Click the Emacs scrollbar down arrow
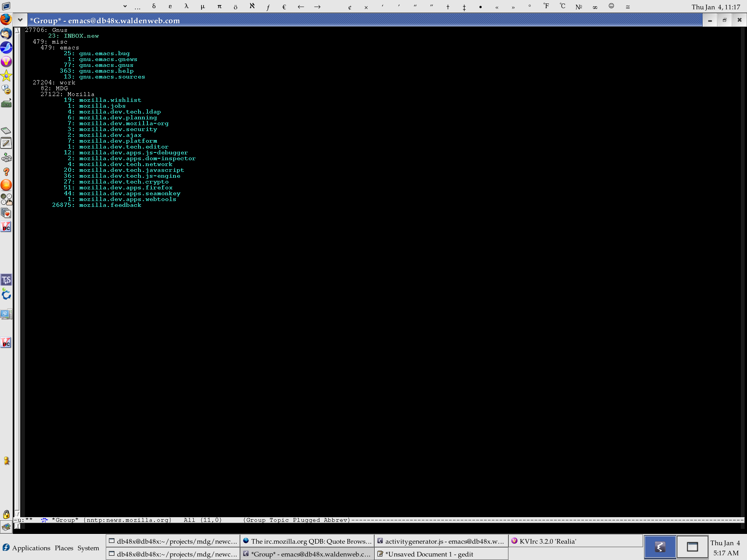 tap(17, 514)
